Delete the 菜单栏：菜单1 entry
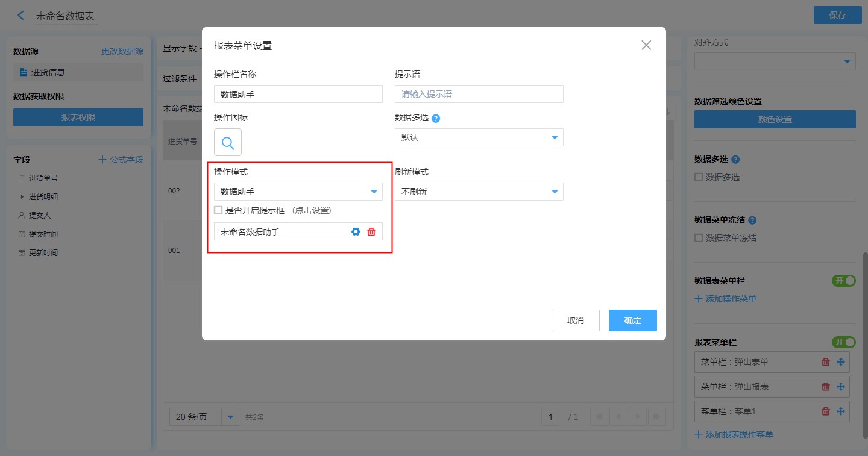Image resolution: width=868 pixels, height=456 pixels. (826, 411)
